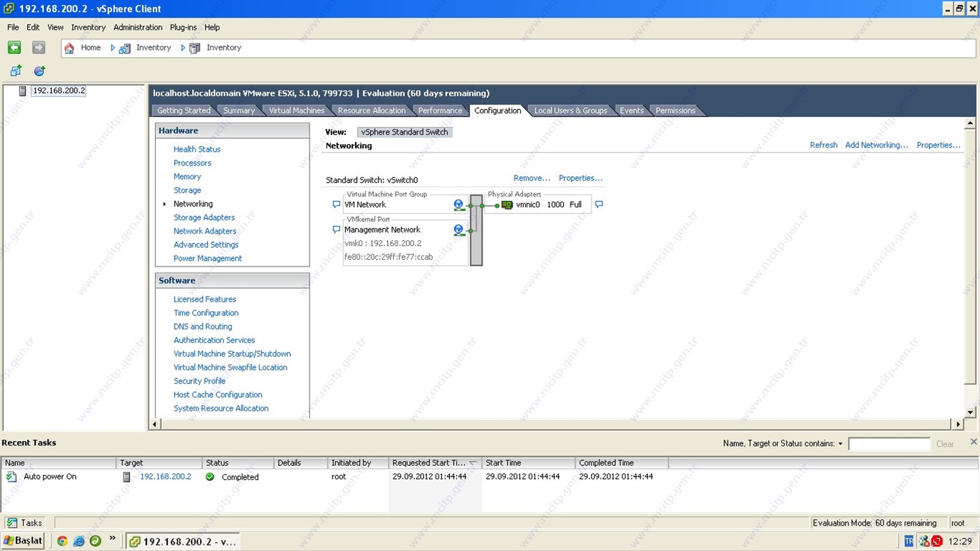Click the red shield tray icon
The image size is (980, 551).
(x=937, y=541)
